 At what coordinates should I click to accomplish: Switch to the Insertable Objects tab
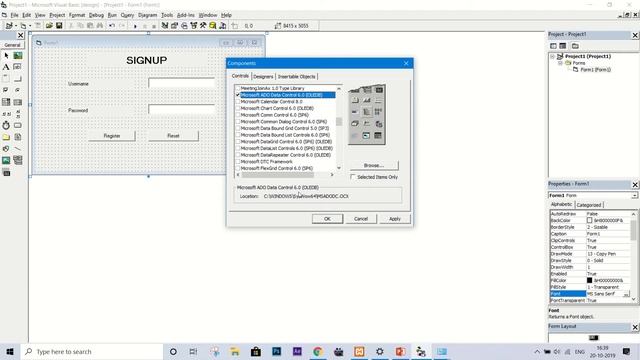297,76
